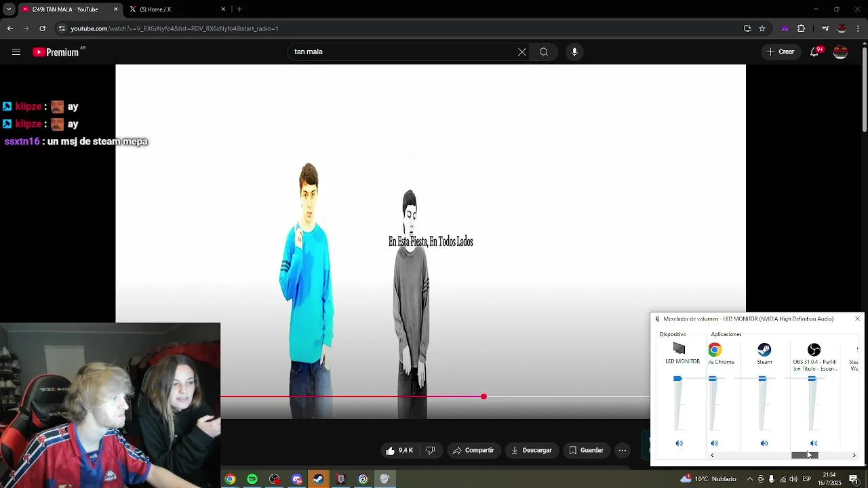Screen dimensions: 868x488
Task: Click mixer horizontal scrollbar left arrow
Action: [x=712, y=455]
